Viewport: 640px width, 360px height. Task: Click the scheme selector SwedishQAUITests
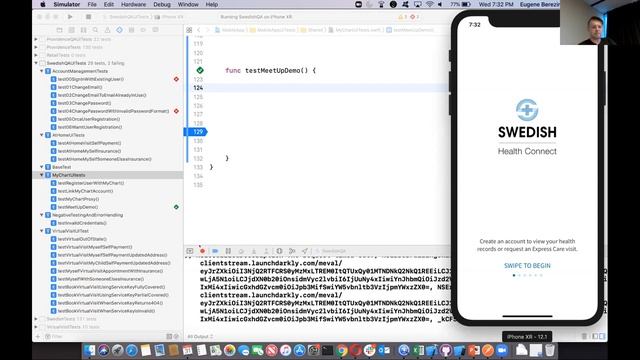(x=128, y=17)
